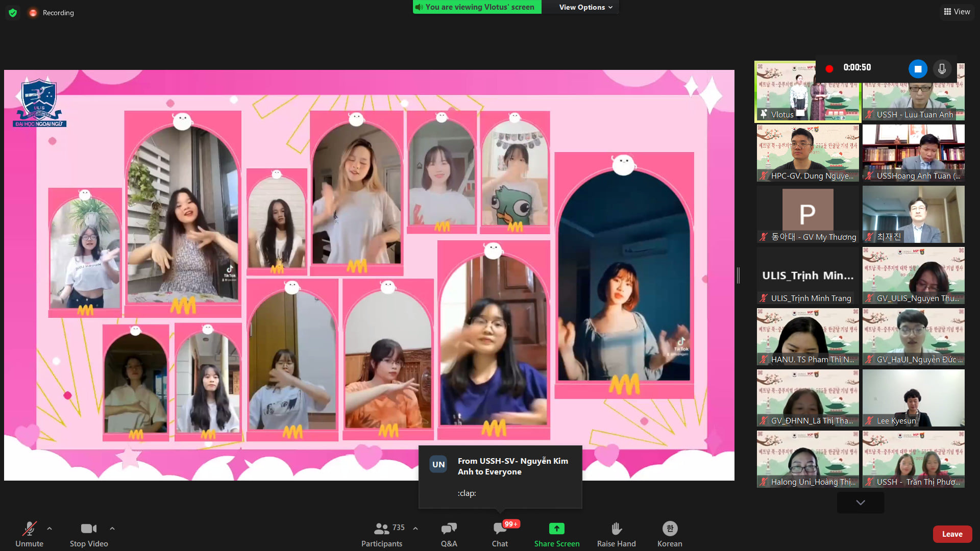Click the Unmute microphone icon
The height and width of the screenshot is (551, 980).
coord(29,529)
